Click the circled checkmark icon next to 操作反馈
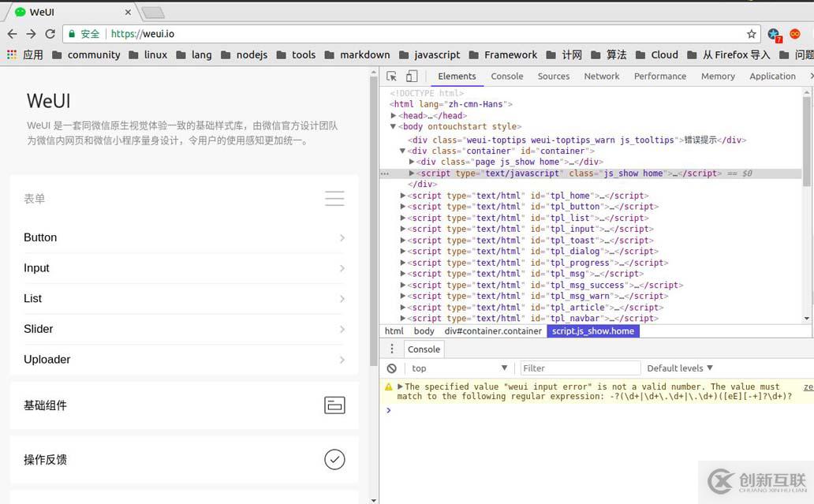 334,459
